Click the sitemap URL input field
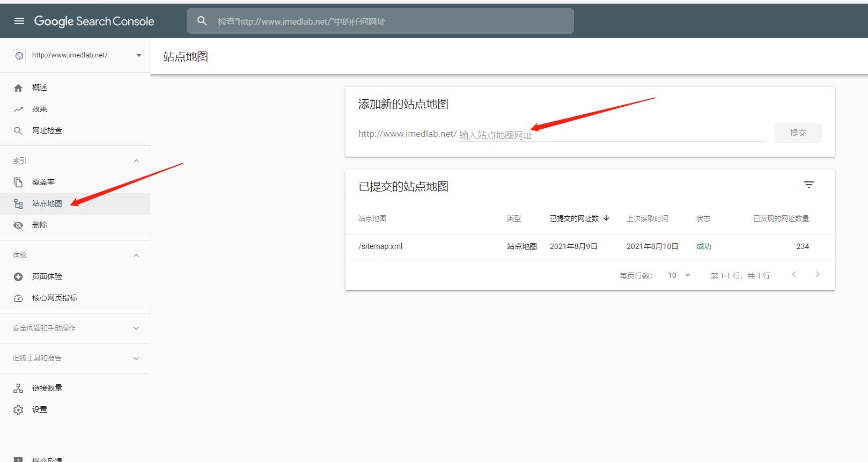The height and width of the screenshot is (462, 868). (612, 135)
